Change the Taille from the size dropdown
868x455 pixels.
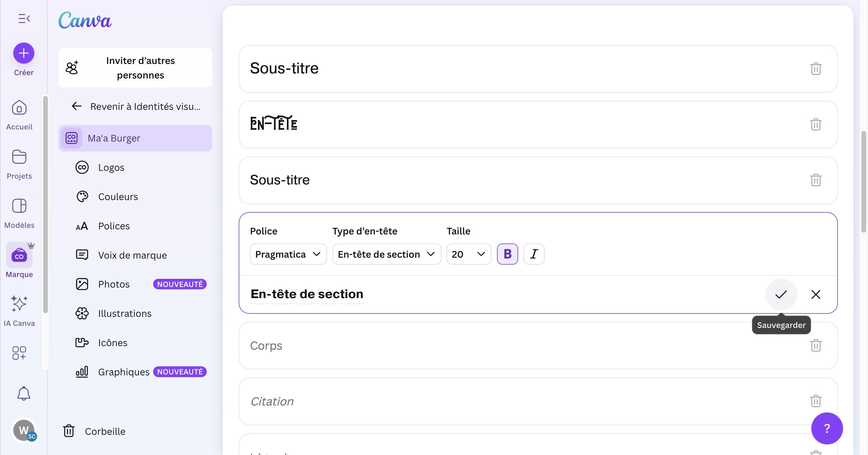click(x=468, y=254)
